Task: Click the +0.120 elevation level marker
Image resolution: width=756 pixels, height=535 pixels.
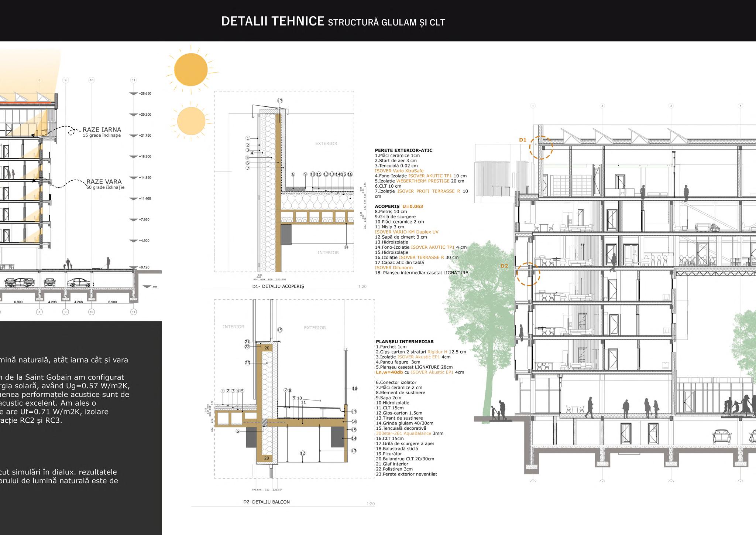Action: tap(133, 267)
